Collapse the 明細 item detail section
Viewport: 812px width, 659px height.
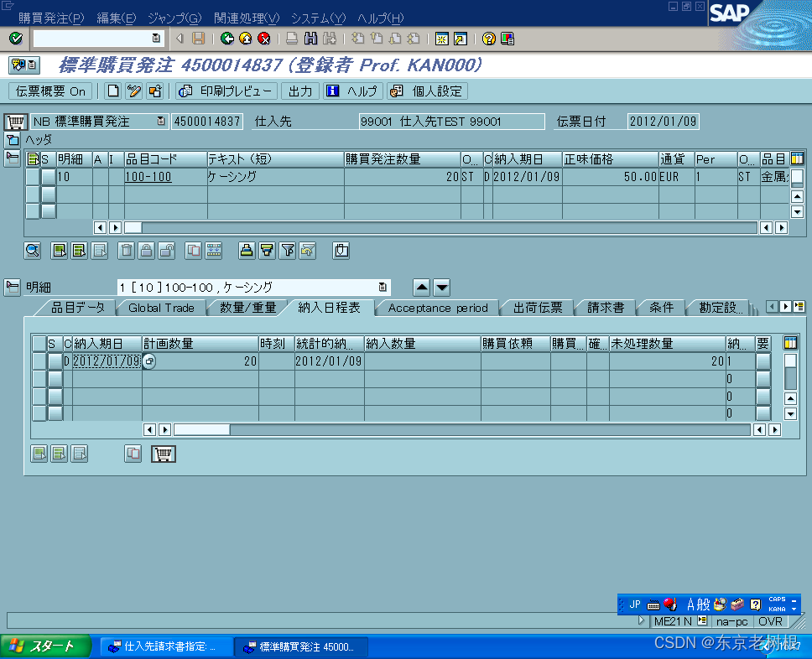(13, 287)
